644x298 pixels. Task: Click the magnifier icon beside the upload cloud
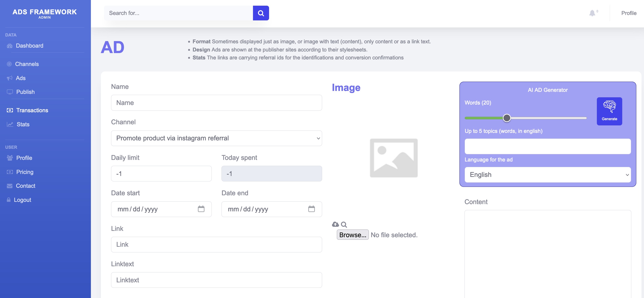pyautogui.click(x=344, y=225)
